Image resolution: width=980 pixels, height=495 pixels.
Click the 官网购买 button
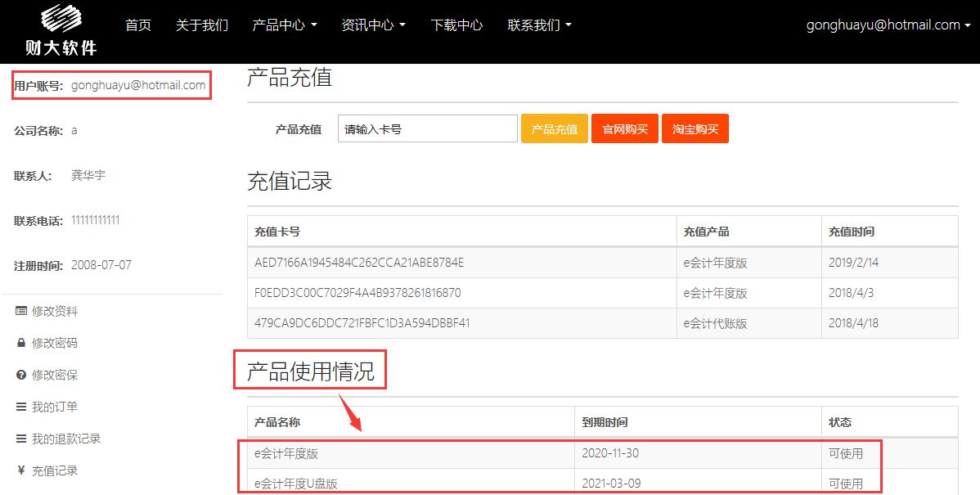625,128
